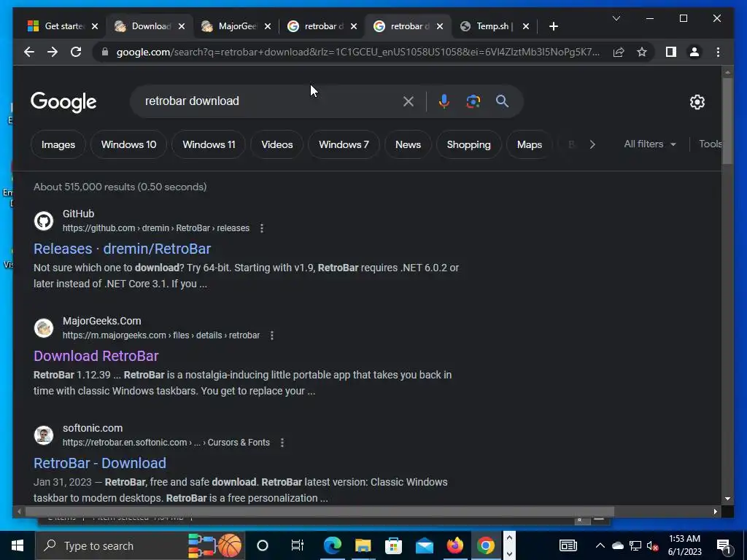The height and width of the screenshot is (560, 747).
Task: Open more options for GitHub result
Action: [x=262, y=228]
